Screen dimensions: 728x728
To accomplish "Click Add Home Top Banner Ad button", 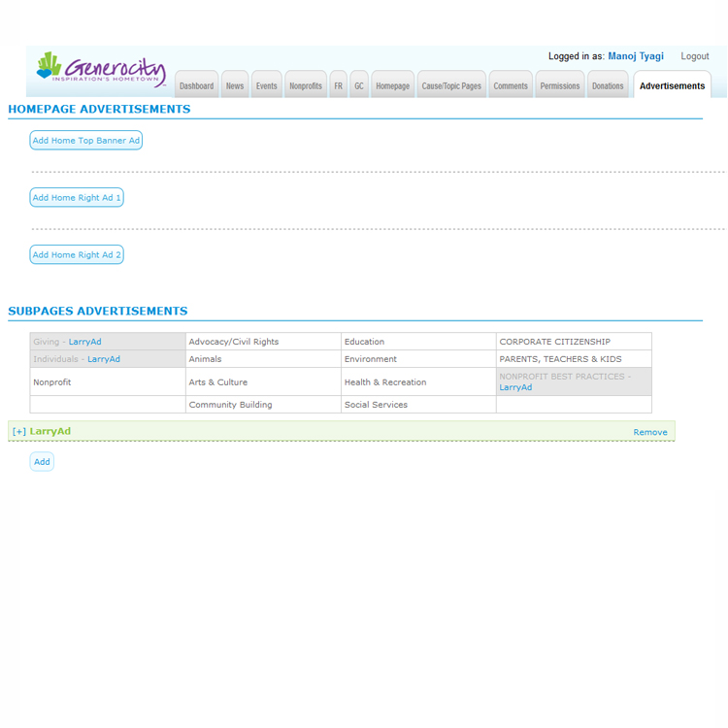I will tap(85, 140).
